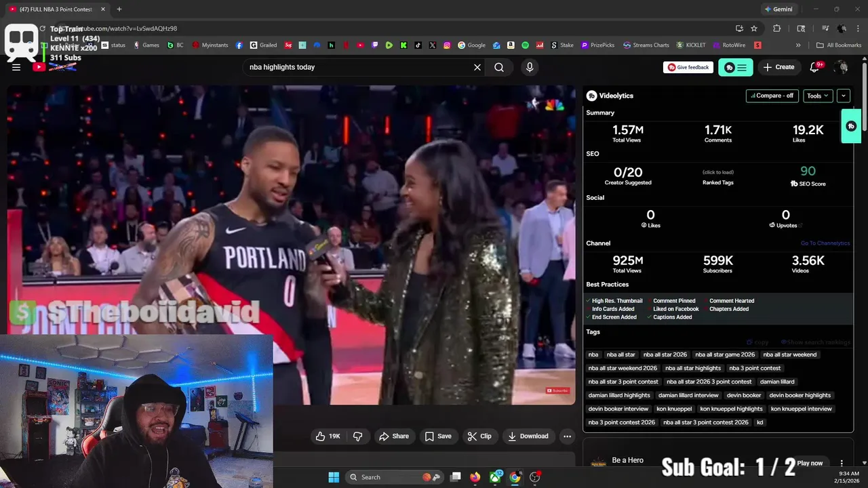Collapse the Videolytics panel chevron

(x=844, y=96)
